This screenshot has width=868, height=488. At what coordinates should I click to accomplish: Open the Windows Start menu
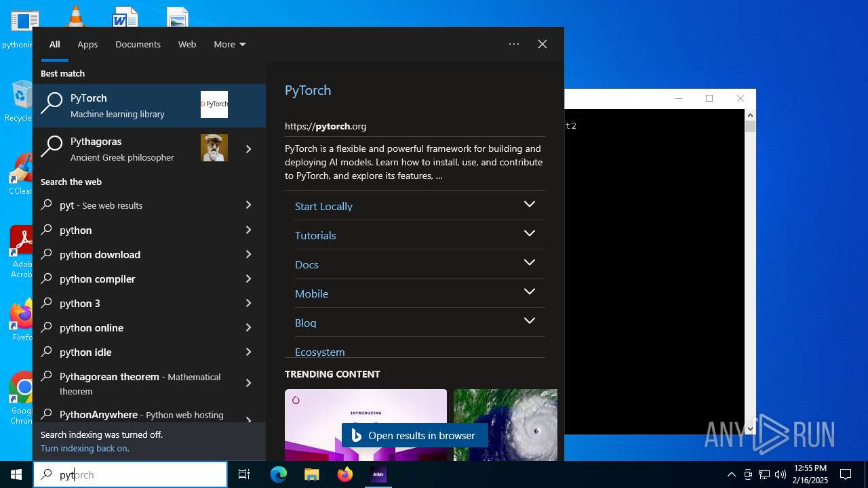[x=16, y=474]
